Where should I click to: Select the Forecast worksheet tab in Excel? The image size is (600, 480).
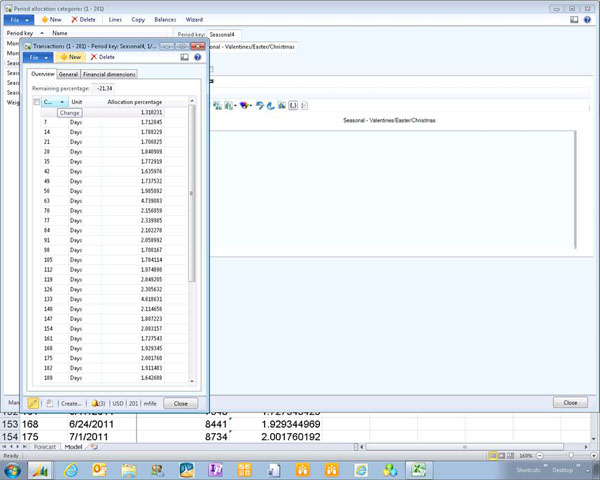click(46, 446)
